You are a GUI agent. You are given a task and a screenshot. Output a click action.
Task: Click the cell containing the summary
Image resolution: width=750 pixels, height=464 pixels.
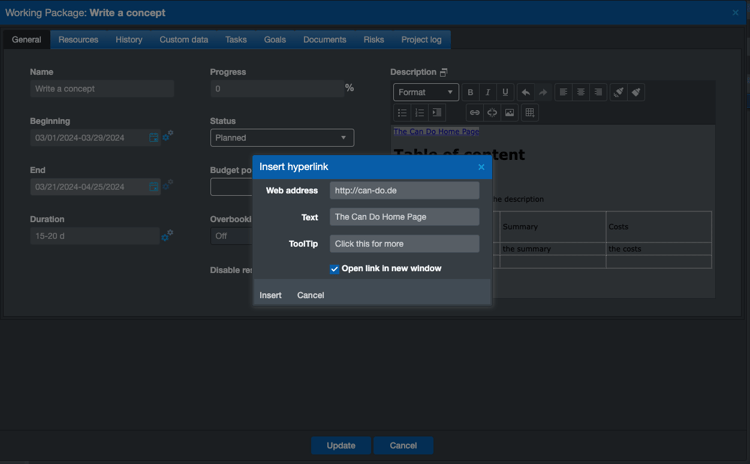(552, 249)
